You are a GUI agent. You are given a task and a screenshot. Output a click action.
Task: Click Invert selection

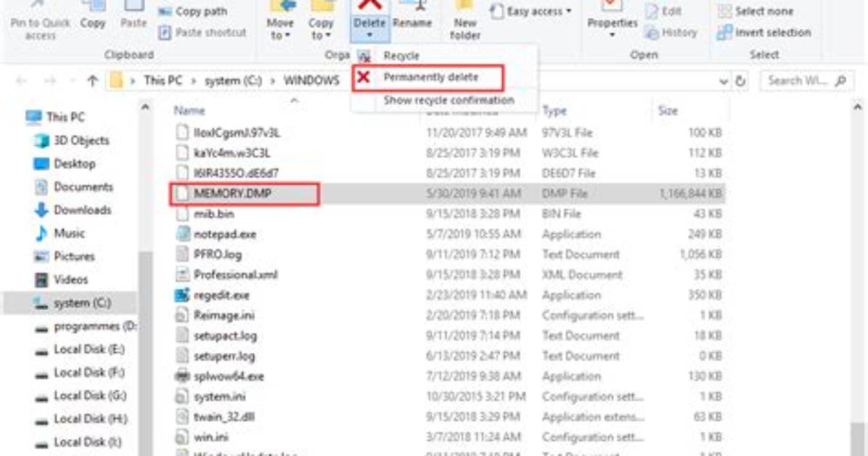764,33
